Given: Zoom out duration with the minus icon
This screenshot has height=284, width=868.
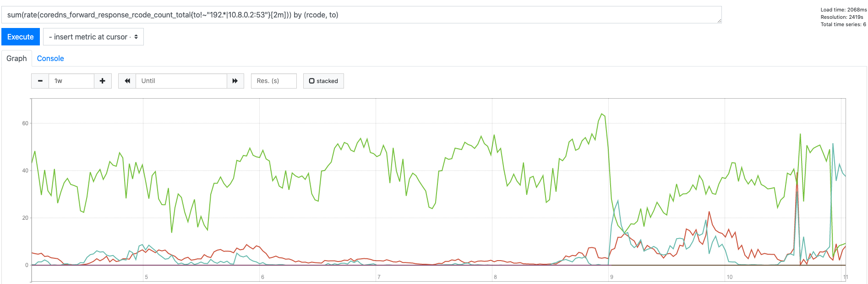Looking at the screenshot, I should click(40, 81).
